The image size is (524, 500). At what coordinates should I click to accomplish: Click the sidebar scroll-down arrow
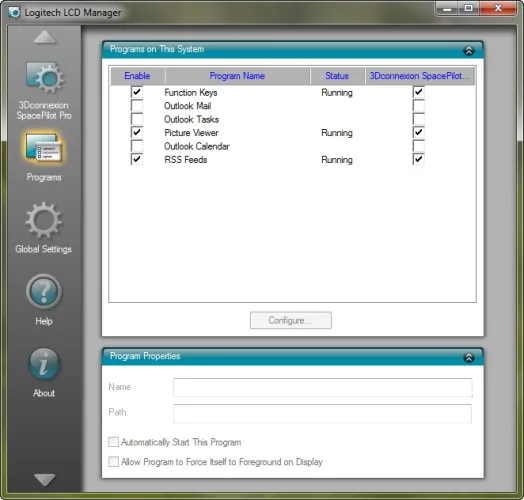[44, 480]
